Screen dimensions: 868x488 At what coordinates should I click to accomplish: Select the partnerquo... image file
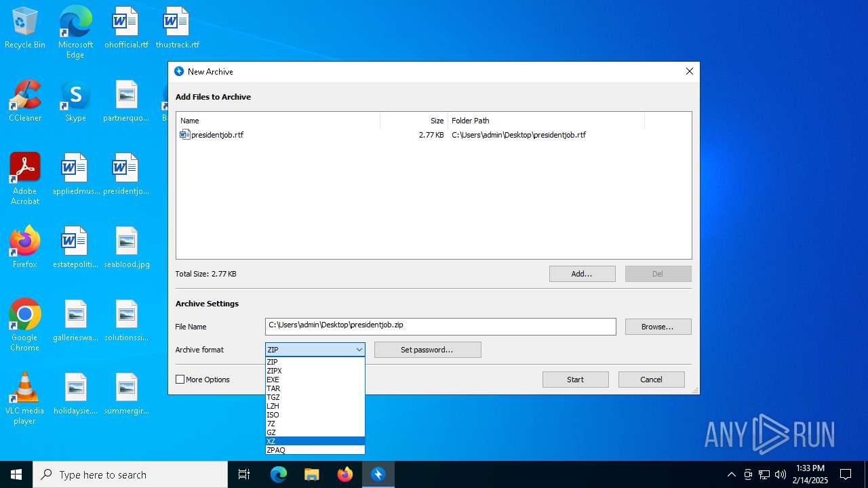click(126, 102)
